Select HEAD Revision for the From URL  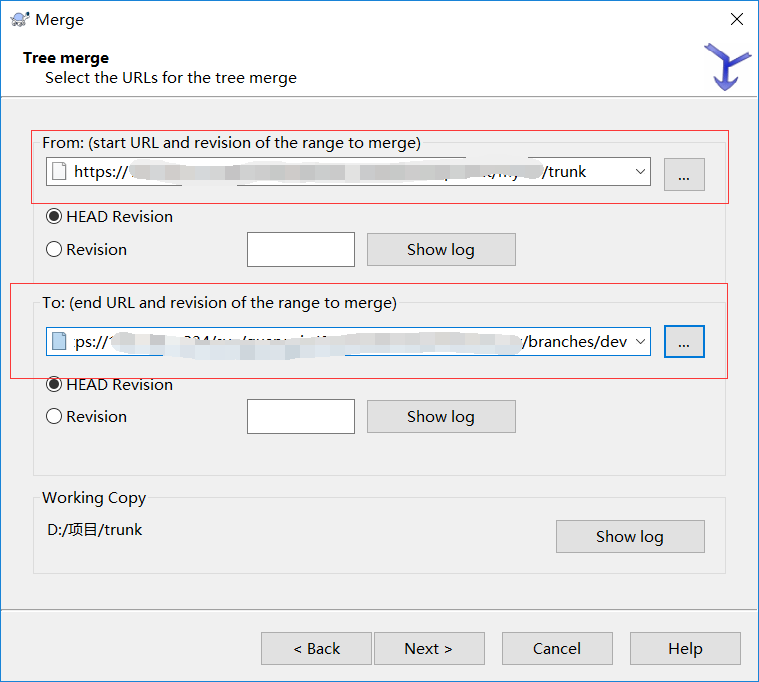coord(54,216)
